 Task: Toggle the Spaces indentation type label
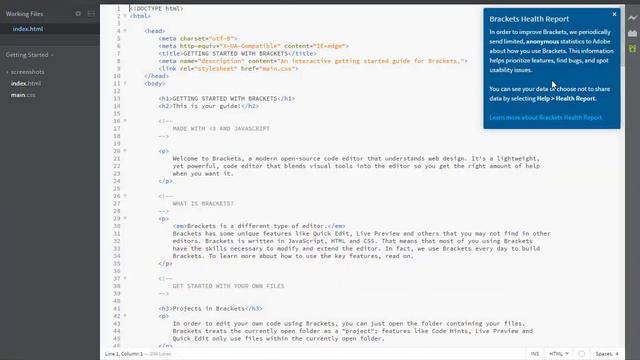604,354
